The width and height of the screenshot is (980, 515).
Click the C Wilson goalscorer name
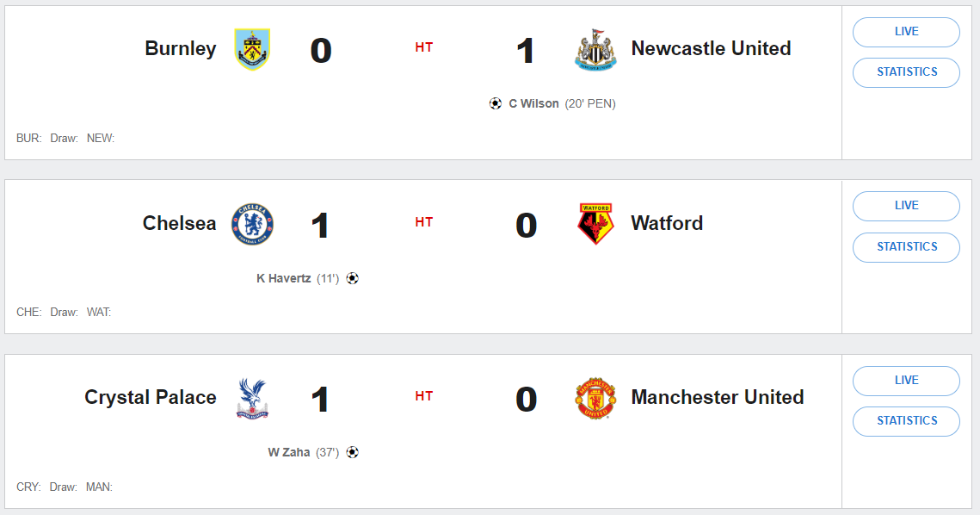(x=533, y=103)
